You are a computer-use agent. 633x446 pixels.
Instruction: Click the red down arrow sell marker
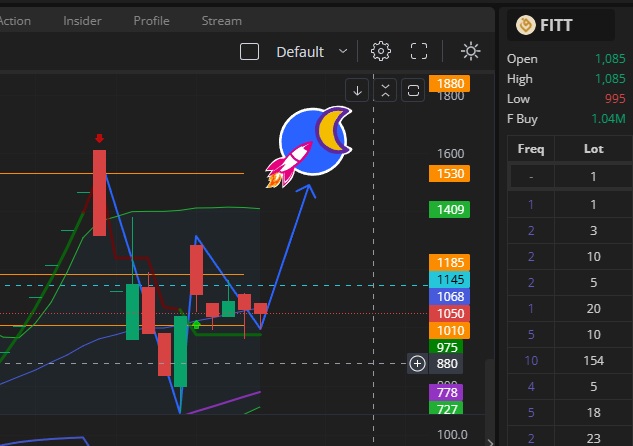click(x=99, y=138)
